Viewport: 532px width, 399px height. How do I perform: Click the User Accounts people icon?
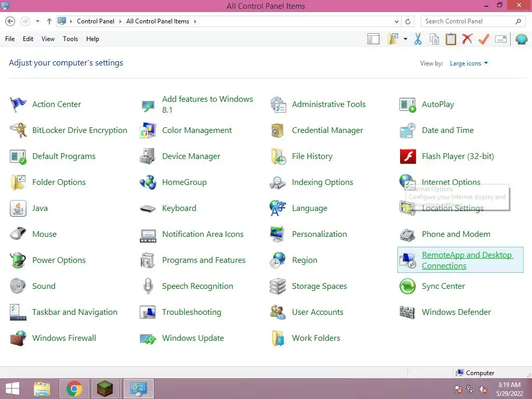278,312
